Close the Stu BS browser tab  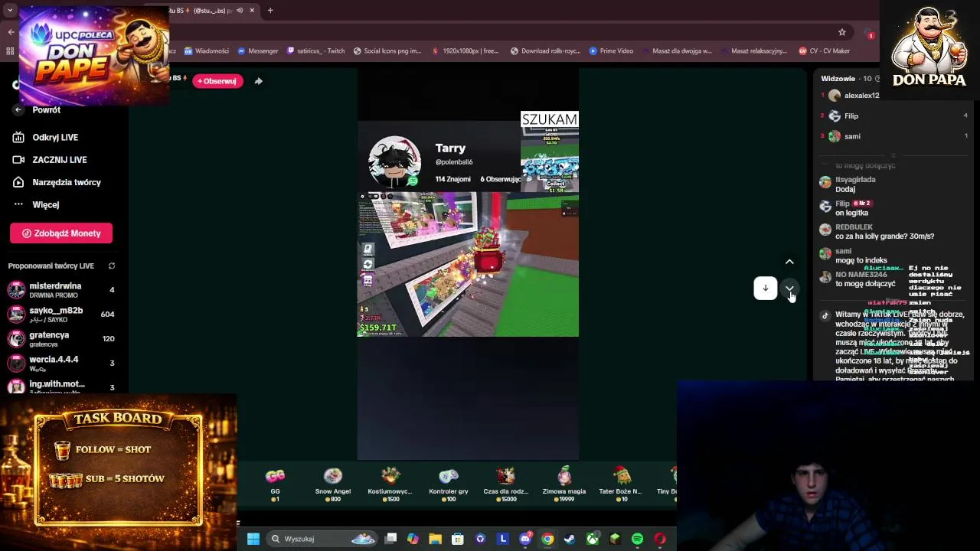[x=252, y=11]
